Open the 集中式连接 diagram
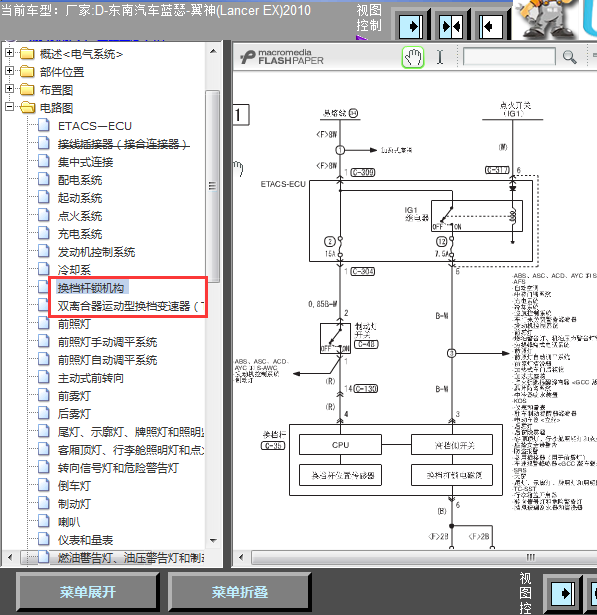597x615 pixels. point(85,162)
